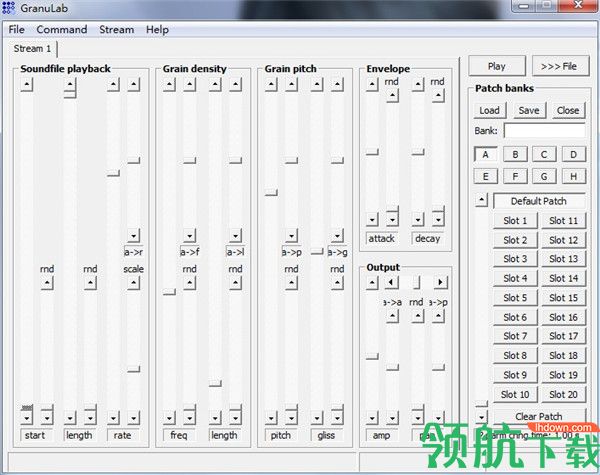Screen dimensions: 600x475
Task: Open the File menu
Action: point(16,29)
